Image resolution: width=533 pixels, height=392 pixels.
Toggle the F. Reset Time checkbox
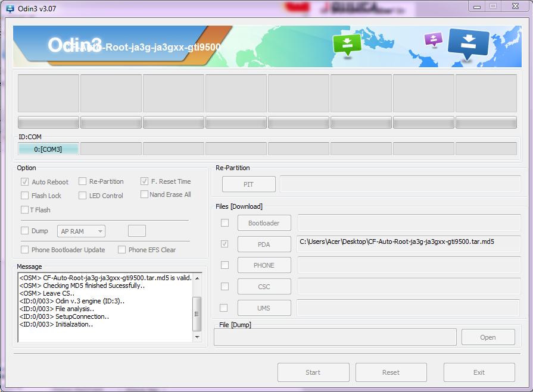coord(144,181)
